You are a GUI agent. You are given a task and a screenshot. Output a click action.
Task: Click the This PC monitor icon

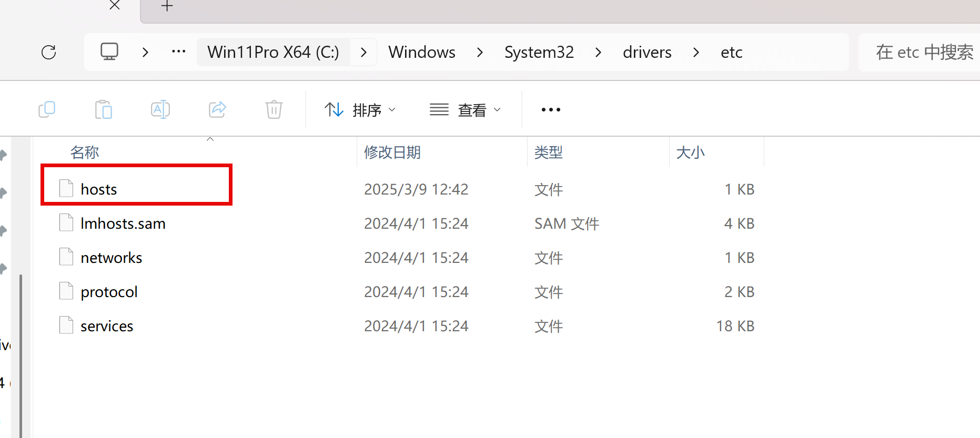pyautogui.click(x=109, y=52)
